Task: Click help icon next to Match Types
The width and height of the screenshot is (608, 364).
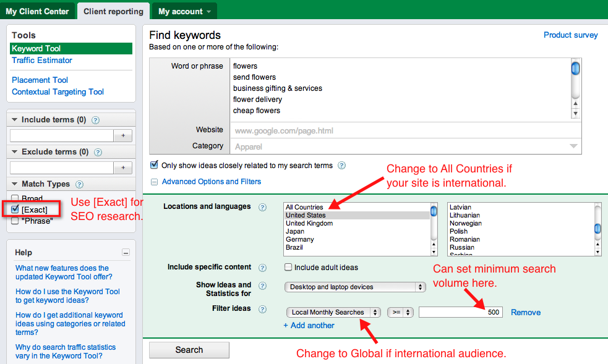Action: pos(79,184)
